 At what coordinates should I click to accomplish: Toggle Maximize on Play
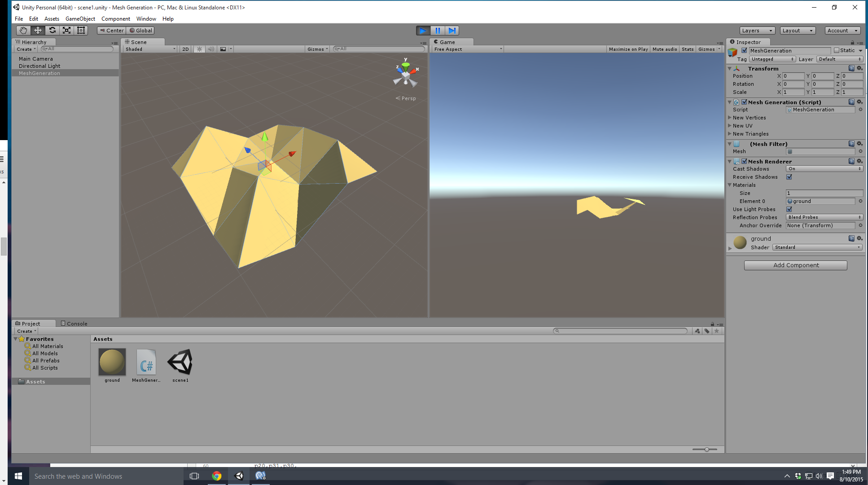tap(628, 49)
